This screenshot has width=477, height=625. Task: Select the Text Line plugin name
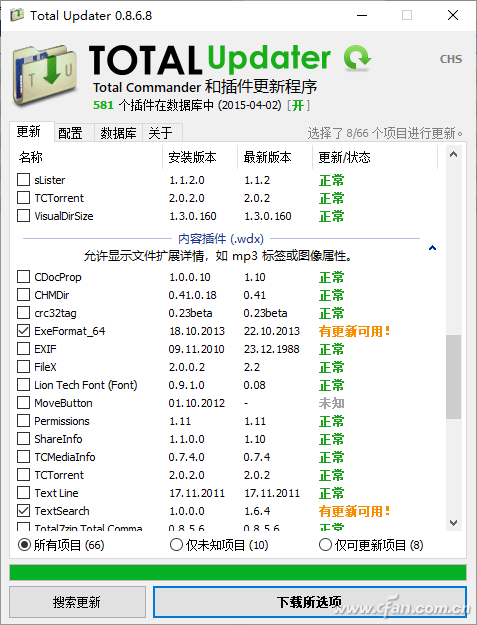click(56, 493)
